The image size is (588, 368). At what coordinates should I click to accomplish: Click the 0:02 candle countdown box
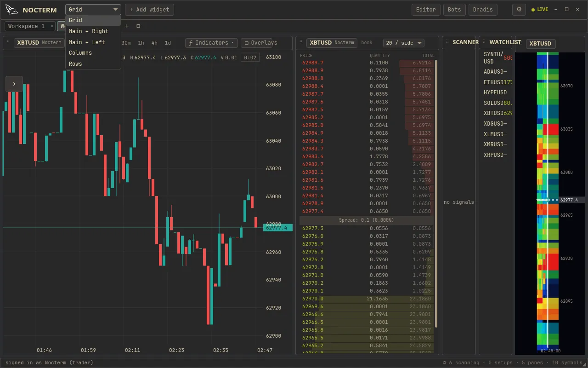pyautogui.click(x=250, y=57)
